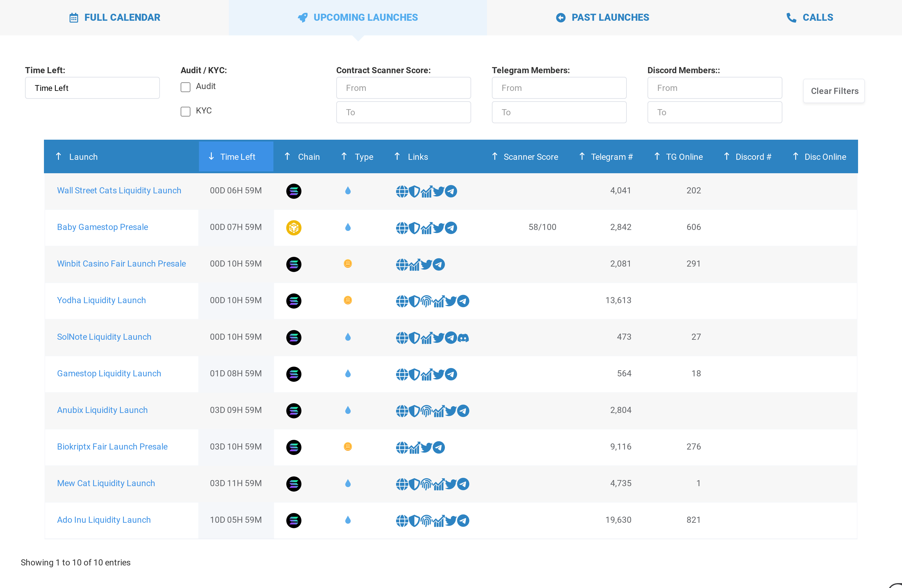Open Gamestop Liquidity Launch website globe

coord(402,374)
